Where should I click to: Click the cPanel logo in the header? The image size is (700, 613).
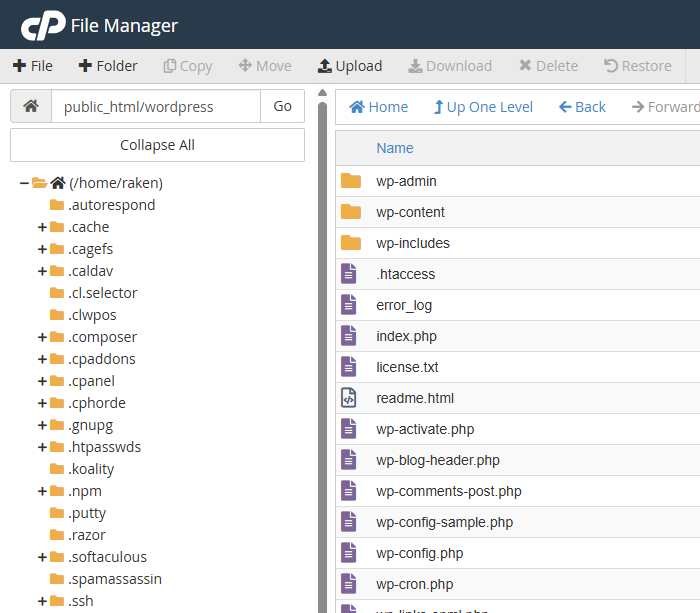[43, 25]
